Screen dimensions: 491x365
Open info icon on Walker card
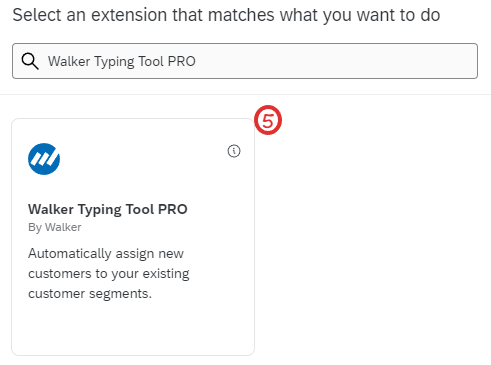click(234, 151)
